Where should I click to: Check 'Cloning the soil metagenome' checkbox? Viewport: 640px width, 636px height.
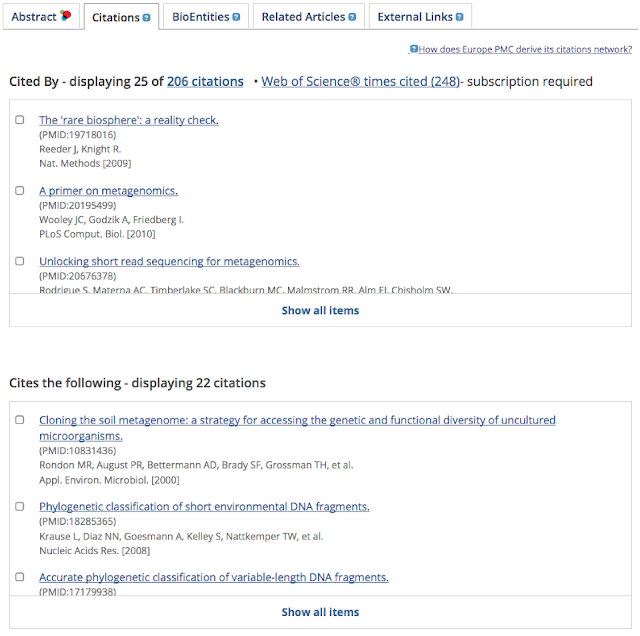click(20, 420)
